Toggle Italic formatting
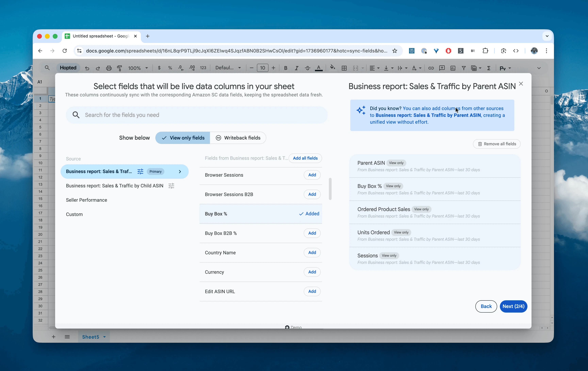 [296, 68]
